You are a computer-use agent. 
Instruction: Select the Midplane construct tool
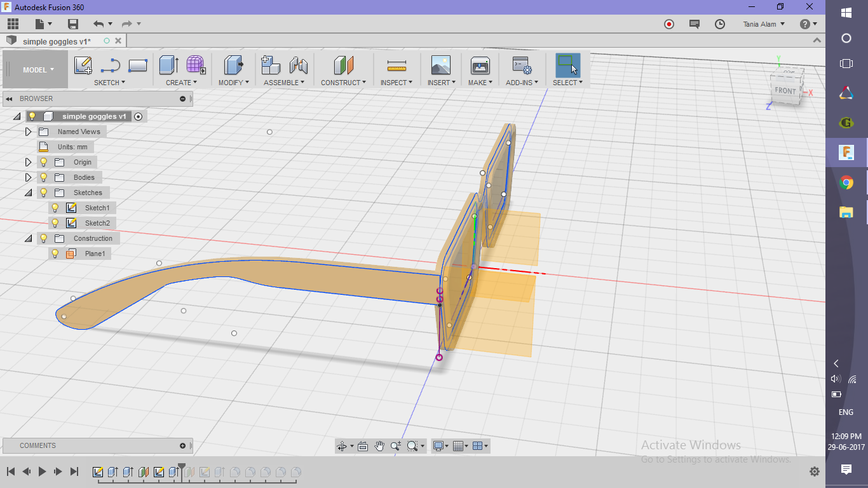point(343,65)
